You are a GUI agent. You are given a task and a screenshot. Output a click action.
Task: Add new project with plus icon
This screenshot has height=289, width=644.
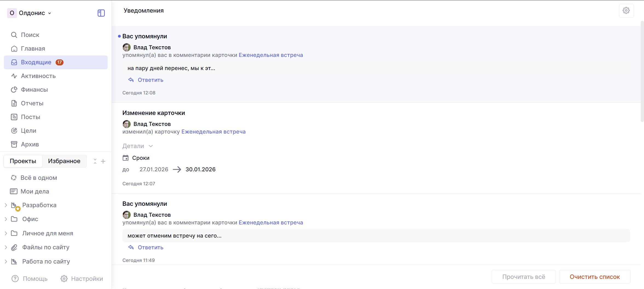(103, 161)
